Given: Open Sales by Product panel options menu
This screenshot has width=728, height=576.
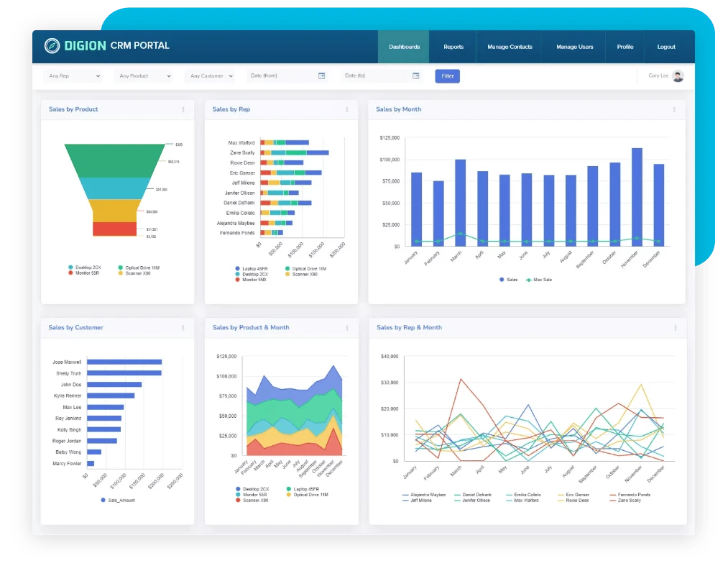Looking at the screenshot, I should pos(183,110).
